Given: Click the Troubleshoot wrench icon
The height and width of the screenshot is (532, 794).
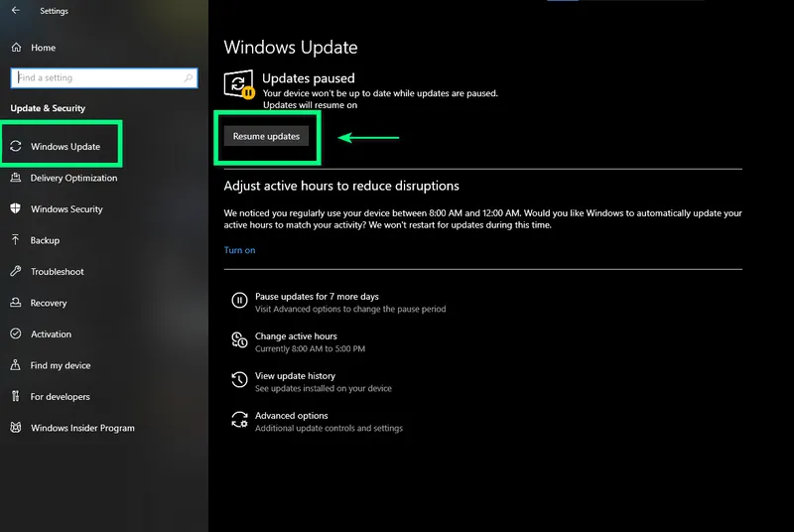Looking at the screenshot, I should (15, 272).
